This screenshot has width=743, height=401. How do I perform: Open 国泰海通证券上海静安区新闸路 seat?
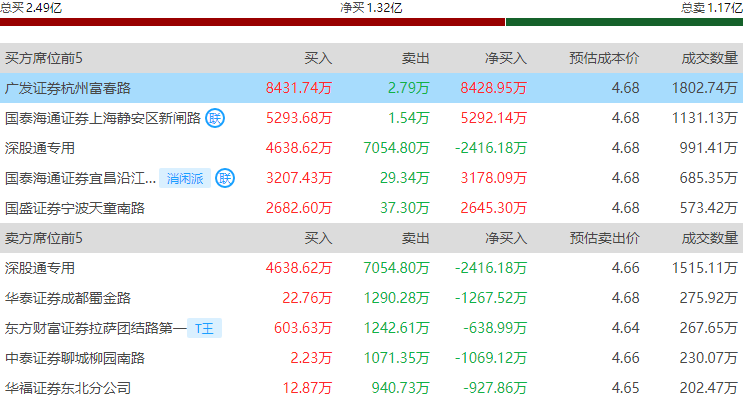click(103, 118)
